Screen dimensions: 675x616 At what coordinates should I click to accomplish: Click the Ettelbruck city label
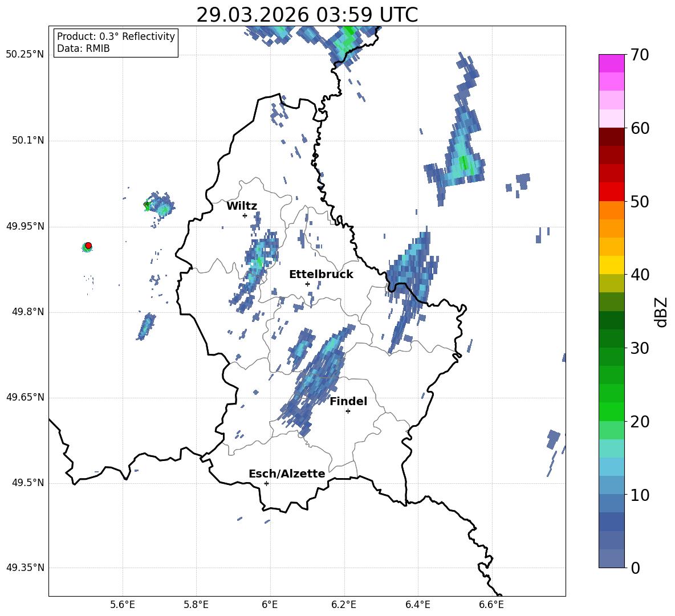pos(321,275)
